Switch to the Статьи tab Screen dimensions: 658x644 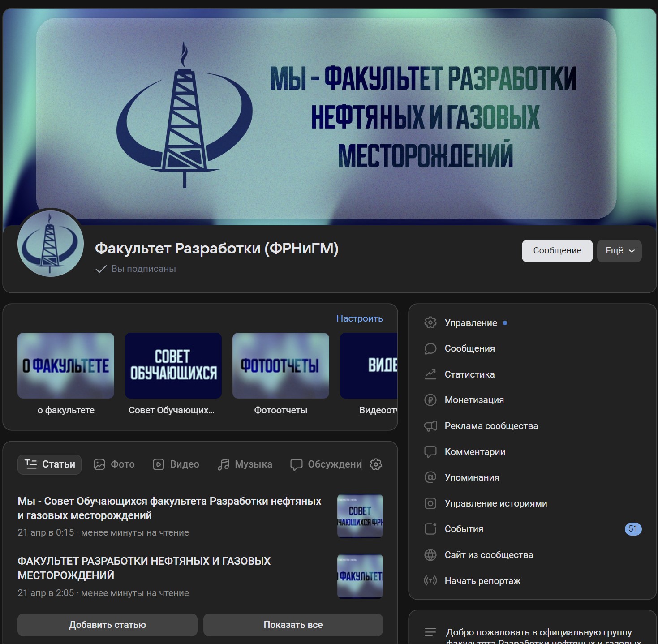[x=49, y=464]
